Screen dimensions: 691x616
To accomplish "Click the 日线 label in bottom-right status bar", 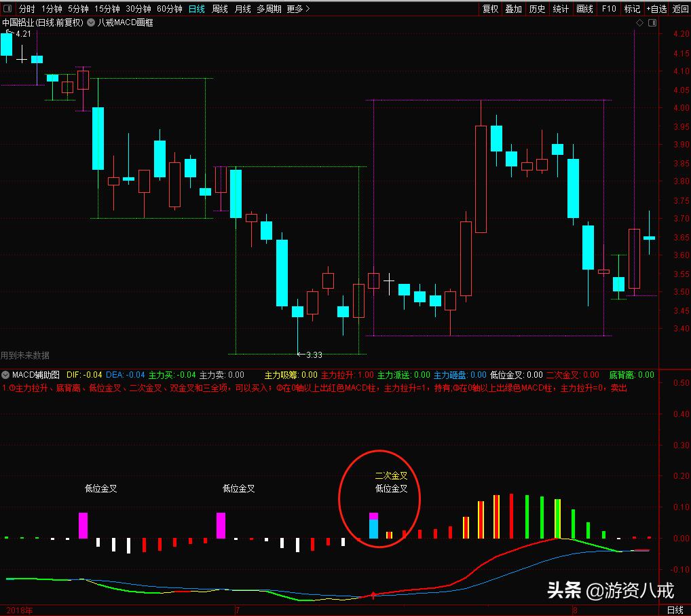I will pos(676,609).
